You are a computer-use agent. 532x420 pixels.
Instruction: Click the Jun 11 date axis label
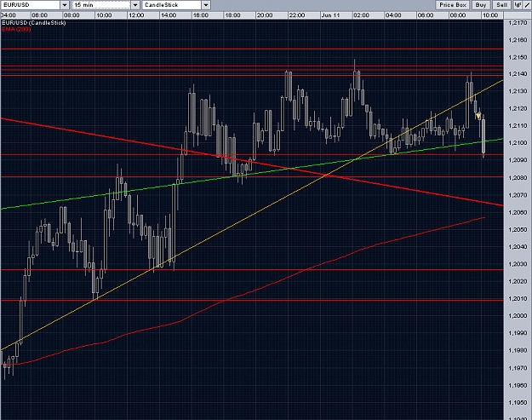330,15
